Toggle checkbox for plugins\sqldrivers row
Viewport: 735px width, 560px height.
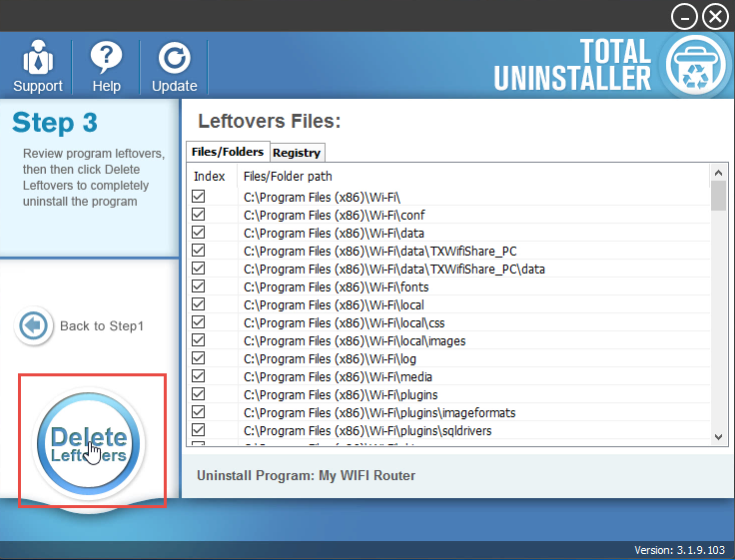pos(199,429)
